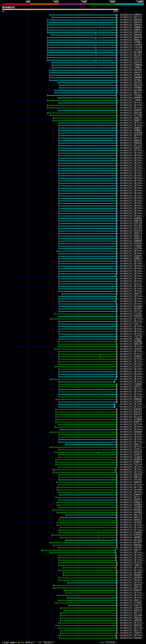Click UniRef100_C4WSI2 alignment label

(x=131, y=565)
